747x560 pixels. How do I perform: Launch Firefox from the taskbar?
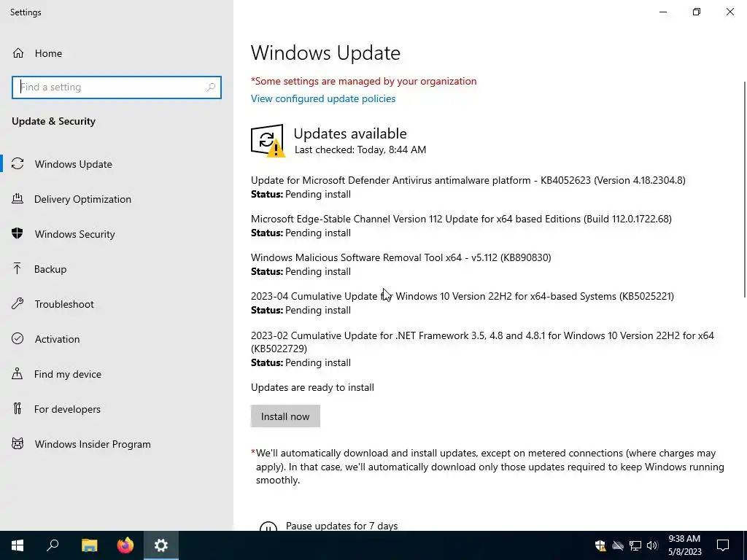[x=125, y=545]
